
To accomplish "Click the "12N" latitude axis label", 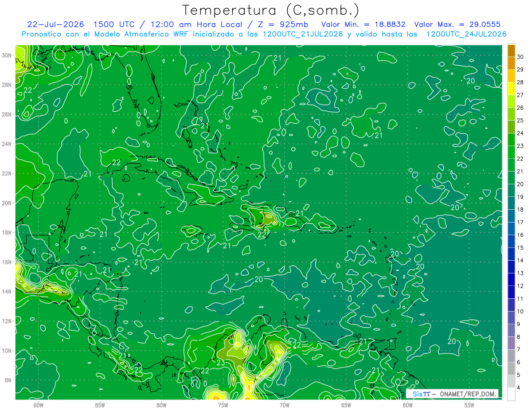I will pos(8,321).
